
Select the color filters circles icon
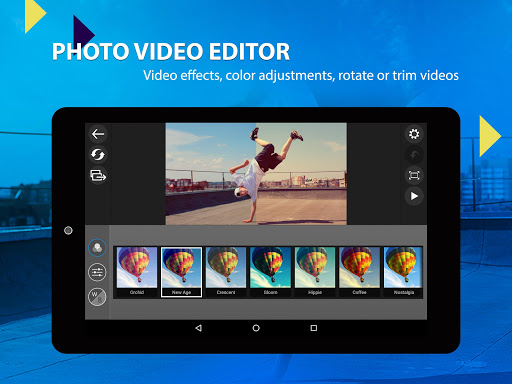pyautogui.click(x=97, y=248)
